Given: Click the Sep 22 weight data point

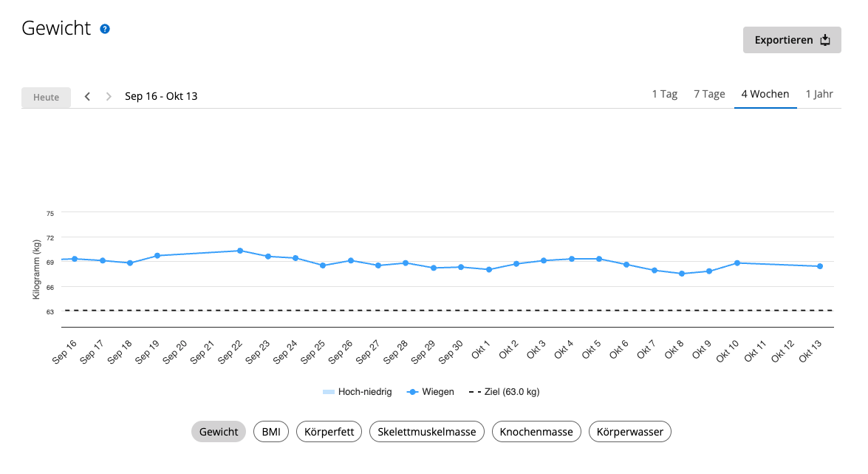Looking at the screenshot, I should click(x=240, y=251).
